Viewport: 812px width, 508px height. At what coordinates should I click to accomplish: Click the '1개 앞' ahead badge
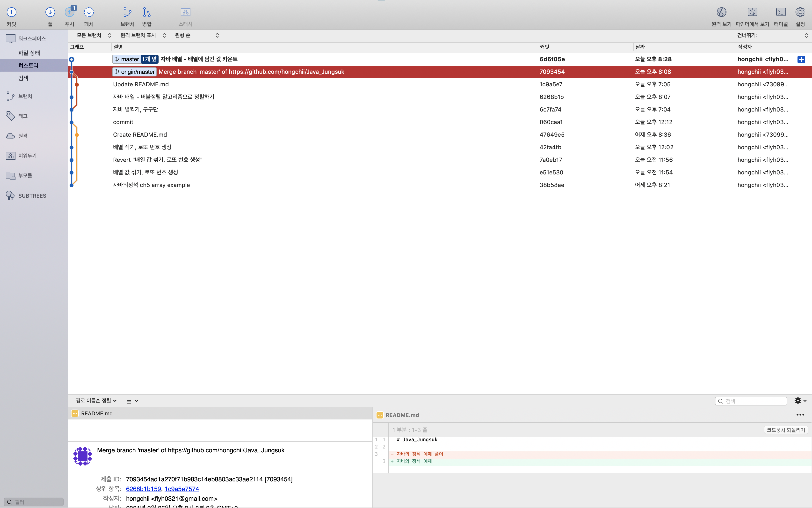[x=149, y=60]
